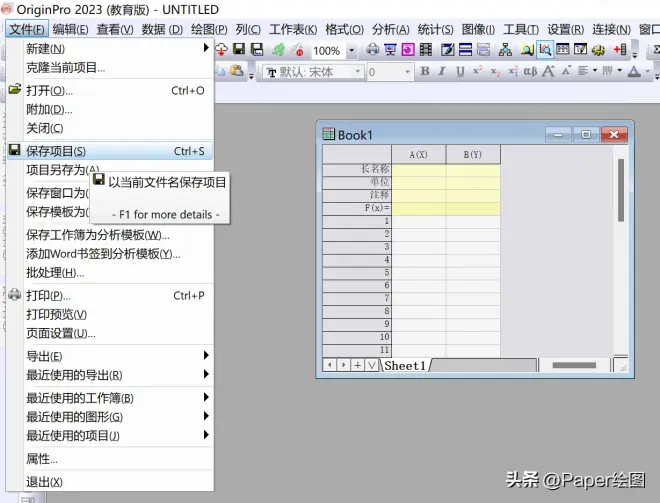Click Book1 horizontal scrollbar thumb
660x503 pixels.
coord(574,365)
